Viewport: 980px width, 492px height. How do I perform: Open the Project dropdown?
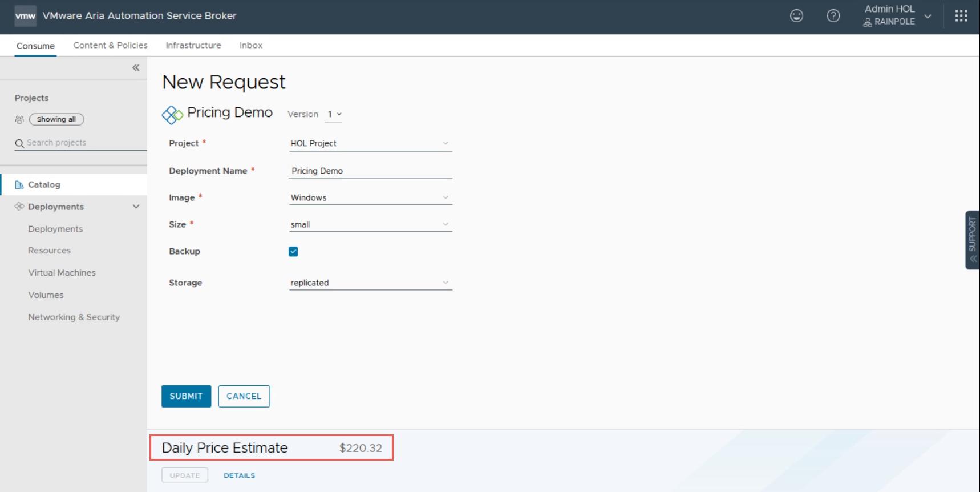pos(370,143)
